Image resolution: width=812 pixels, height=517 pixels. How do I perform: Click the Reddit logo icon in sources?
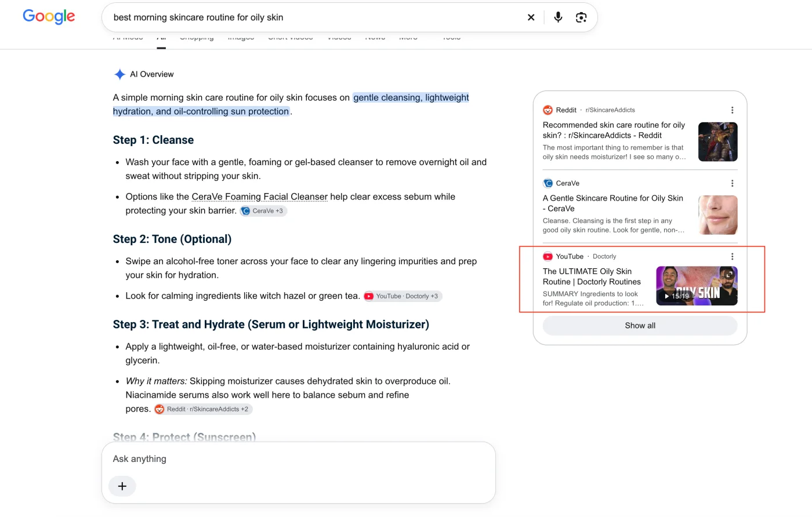point(548,110)
